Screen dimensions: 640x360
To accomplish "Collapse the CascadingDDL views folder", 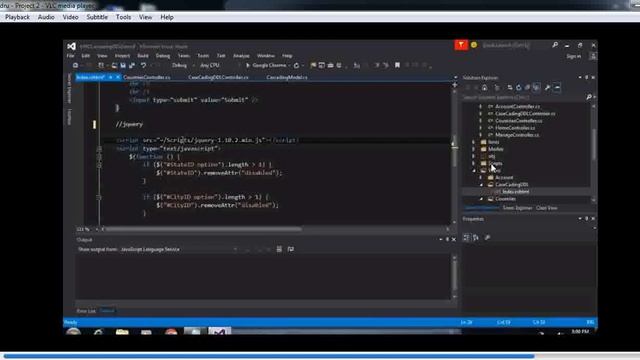I will [x=481, y=184].
